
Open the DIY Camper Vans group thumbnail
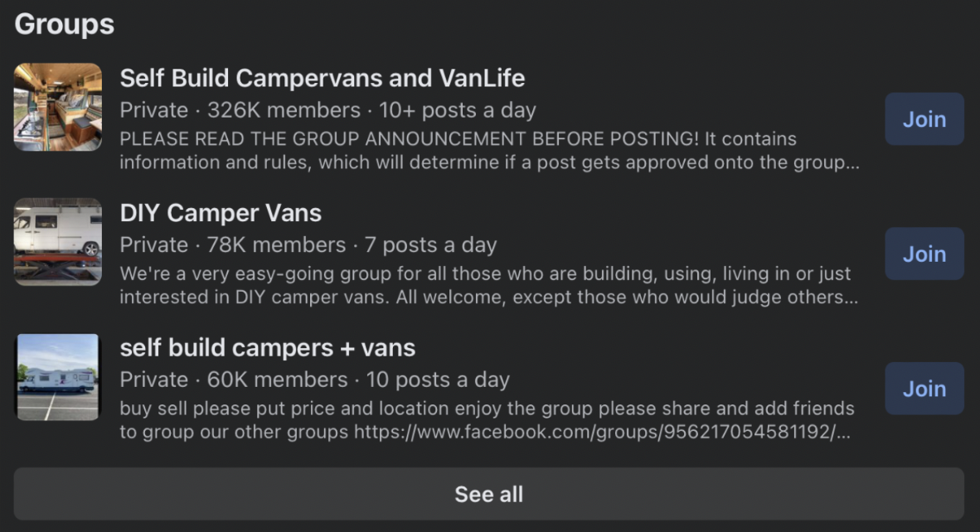point(57,242)
